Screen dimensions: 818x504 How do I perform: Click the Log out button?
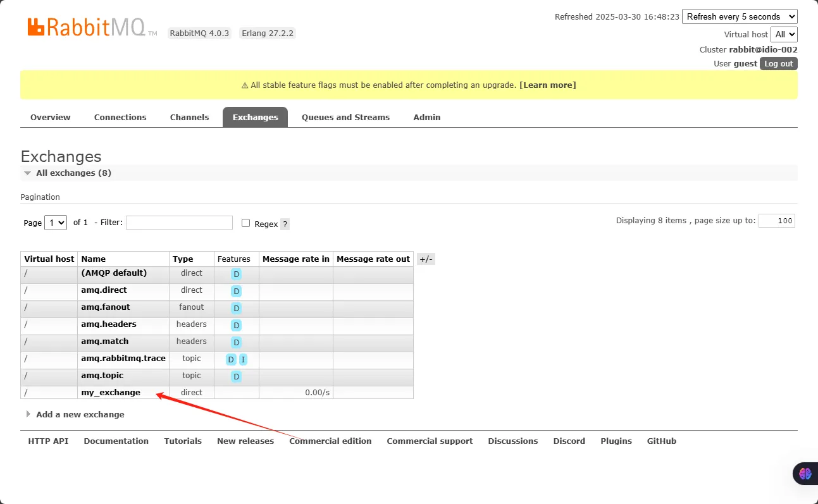click(x=779, y=63)
